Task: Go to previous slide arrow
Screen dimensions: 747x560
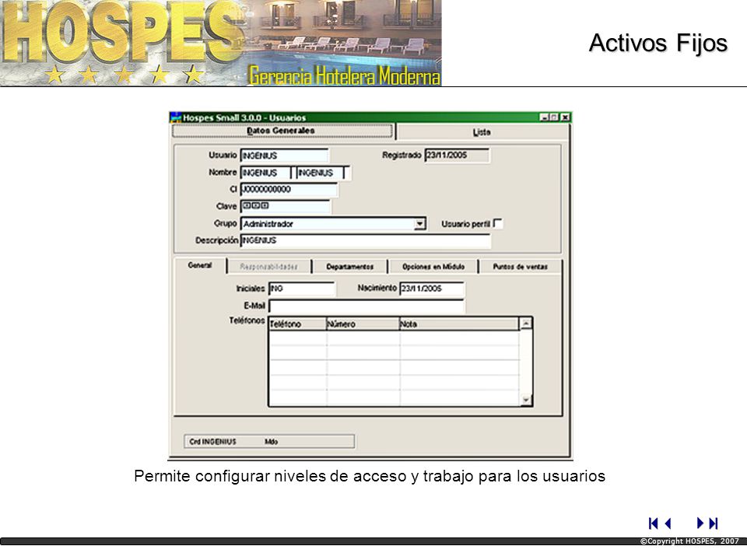Action: click(668, 523)
